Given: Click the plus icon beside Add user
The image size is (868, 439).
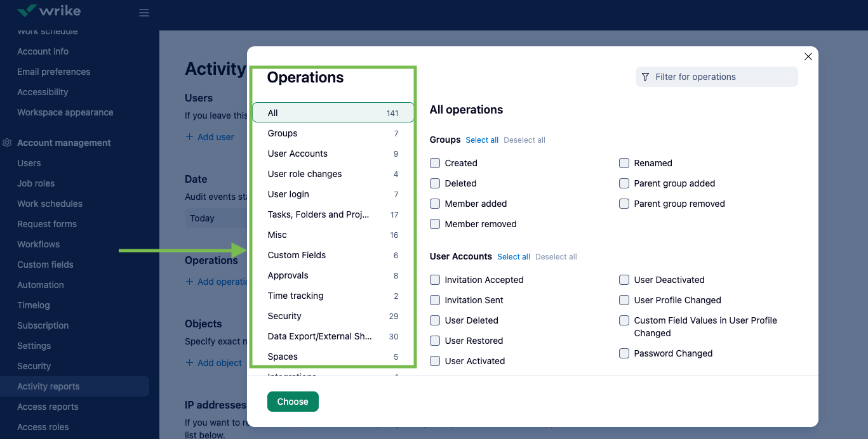Looking at the screenshot, I should (189, 137).
